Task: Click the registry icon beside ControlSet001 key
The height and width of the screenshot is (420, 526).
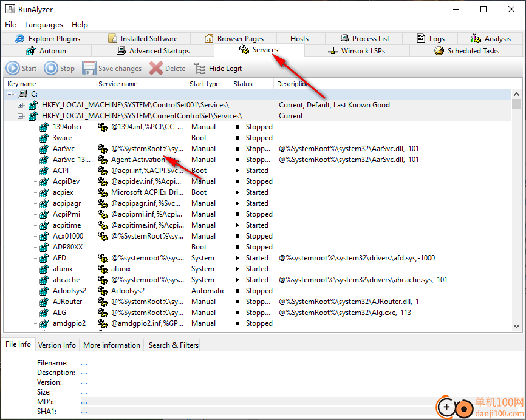Action: pyautogui.click(x=33, y=105)
